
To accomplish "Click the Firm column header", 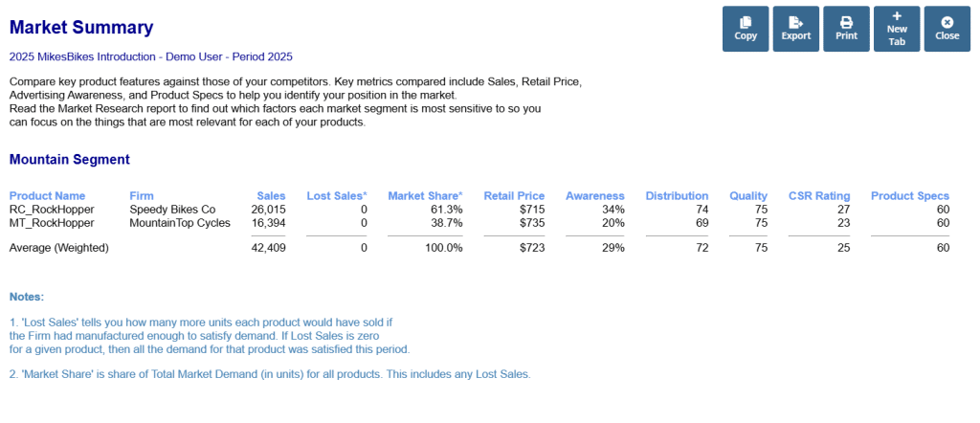I will 142,196.
